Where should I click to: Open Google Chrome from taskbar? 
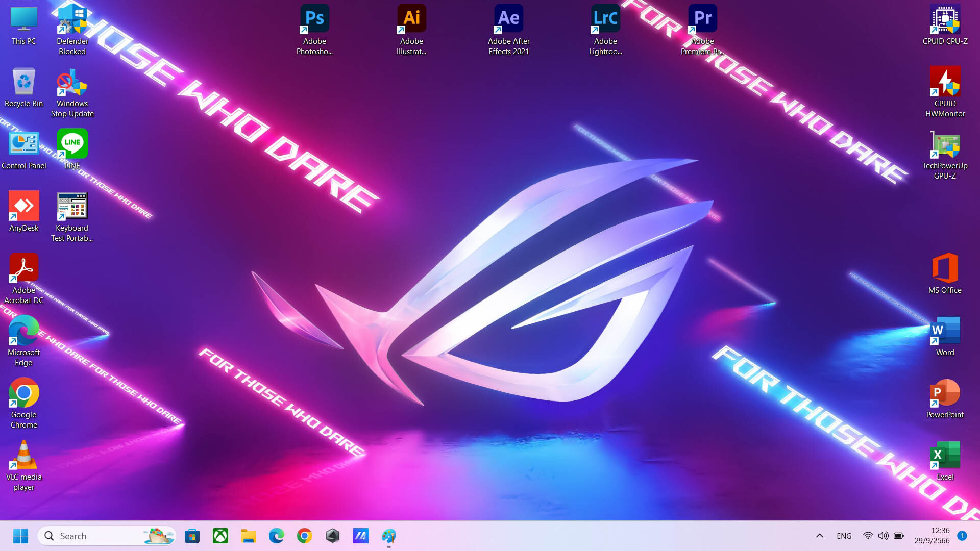[x=304, y=536]
